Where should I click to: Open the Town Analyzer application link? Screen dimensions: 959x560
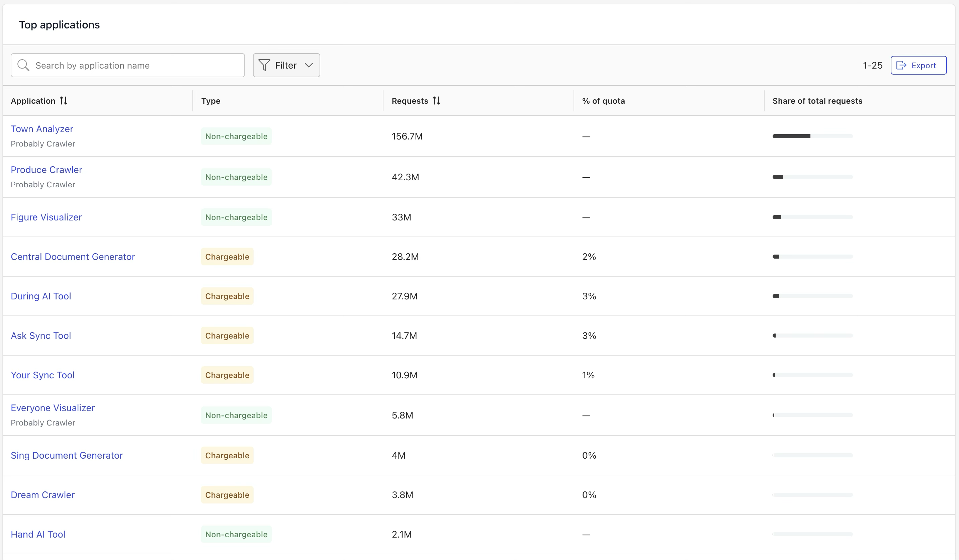coord(42,129)
